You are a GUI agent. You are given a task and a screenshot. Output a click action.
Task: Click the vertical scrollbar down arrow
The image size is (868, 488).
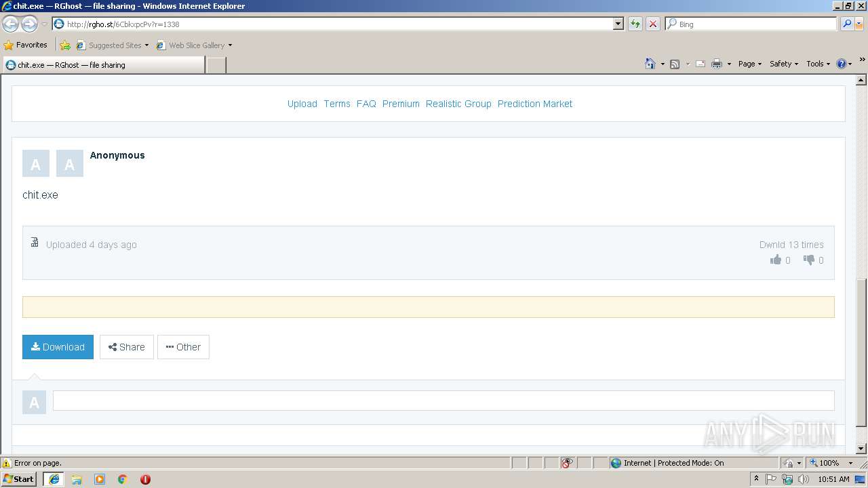[x=861, y=449]
